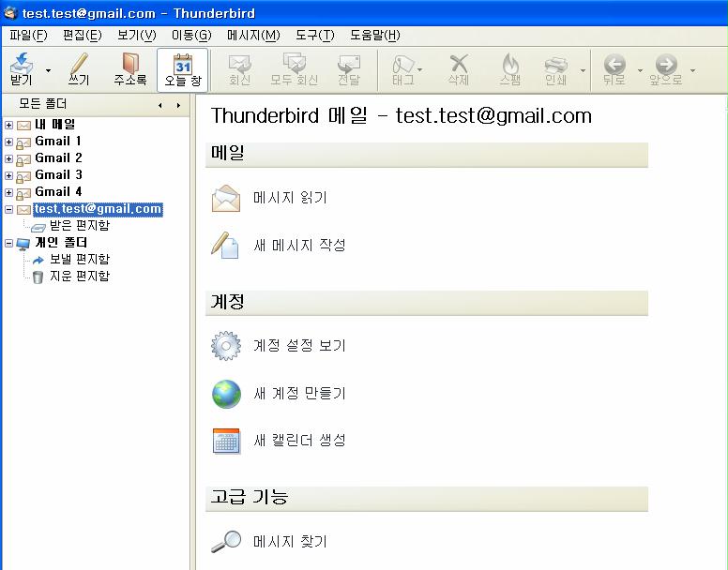Expand the Gmail 2 account
The image size is (728, 570).
8,158
